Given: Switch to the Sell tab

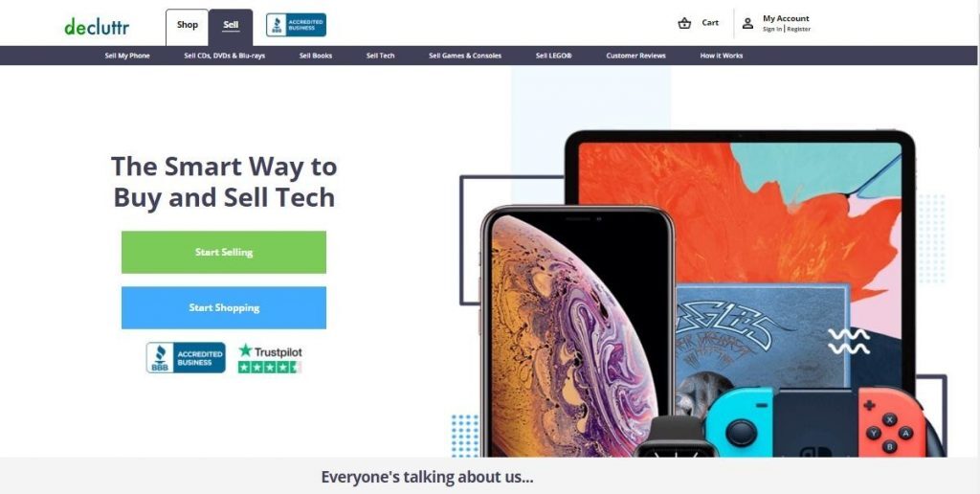Looking at the screenshot, I should (x=231, y=26).
